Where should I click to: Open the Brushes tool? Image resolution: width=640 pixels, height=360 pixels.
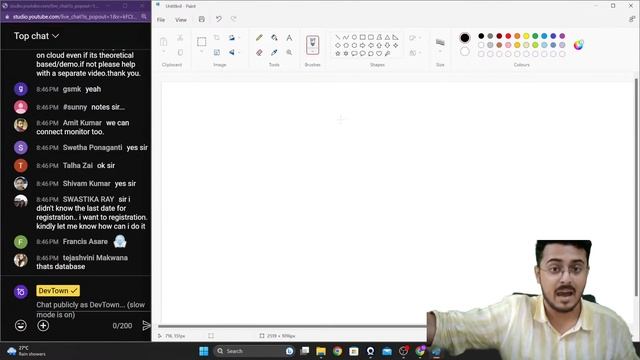pos(313,45)
